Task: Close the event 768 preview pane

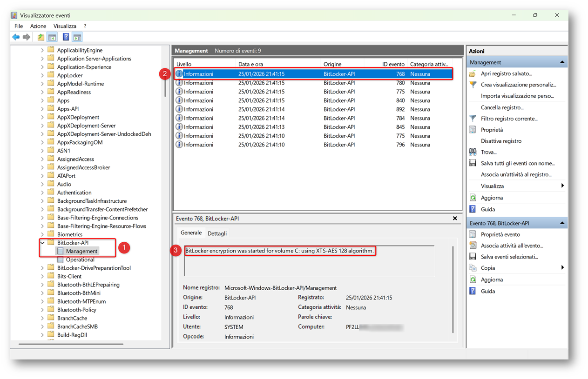Action: [x=455, y=218]
